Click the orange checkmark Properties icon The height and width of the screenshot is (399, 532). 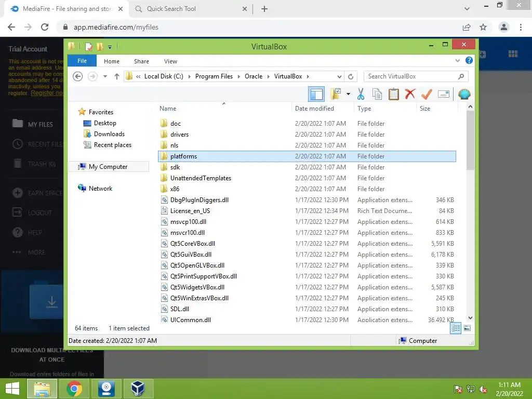[427, 94]
